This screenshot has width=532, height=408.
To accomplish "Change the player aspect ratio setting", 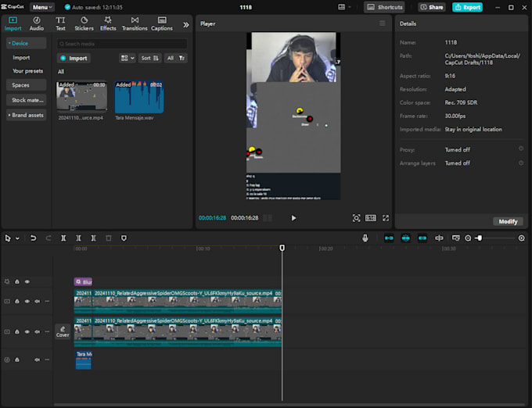I will pos(371,218).
